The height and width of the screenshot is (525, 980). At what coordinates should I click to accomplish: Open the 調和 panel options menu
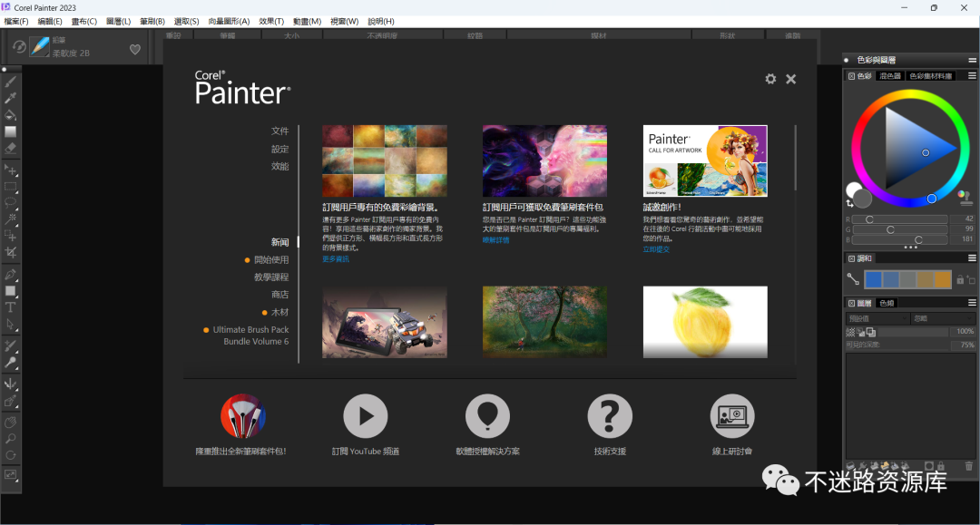coord(972,258)
